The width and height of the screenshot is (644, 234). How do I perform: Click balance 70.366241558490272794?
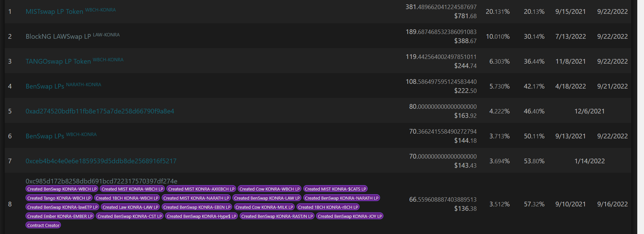coord(443,131)
